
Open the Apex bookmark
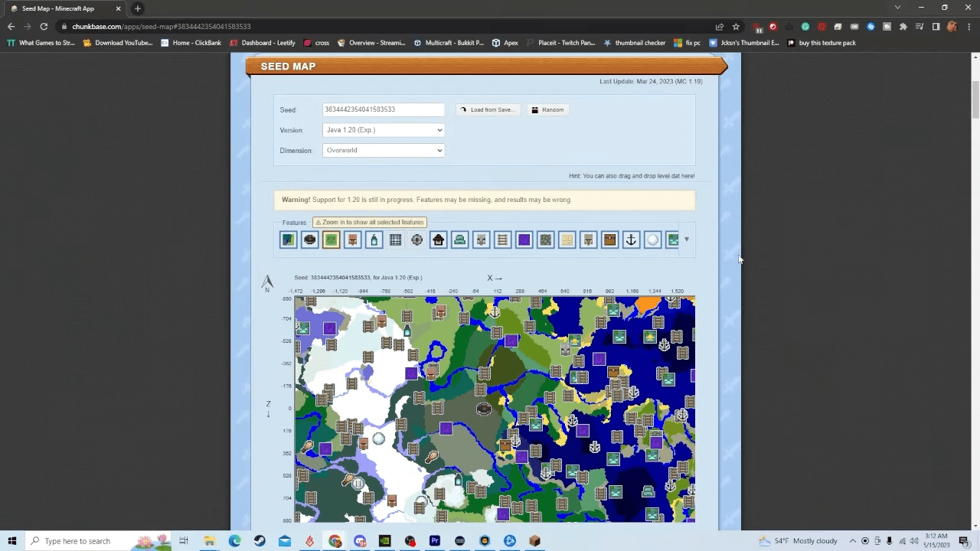[505, 43]
